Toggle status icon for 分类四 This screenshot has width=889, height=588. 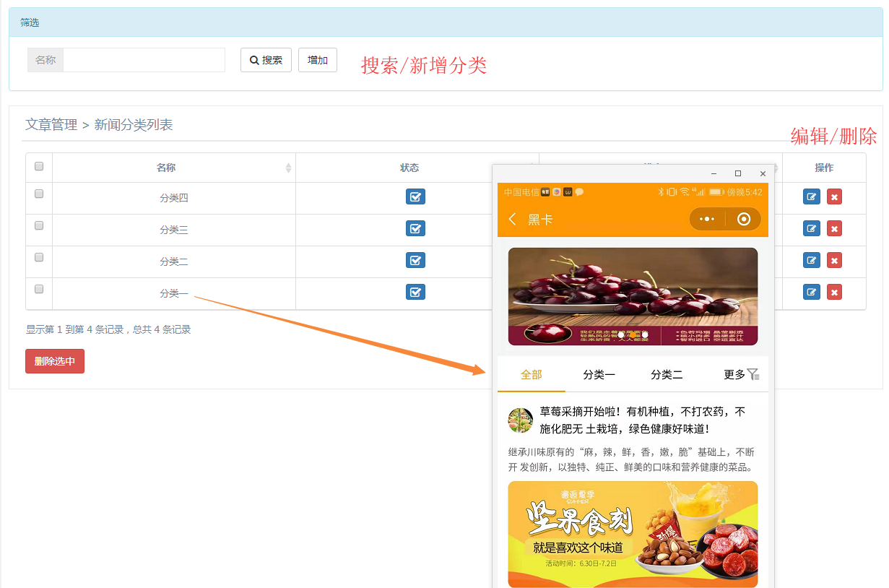415,197
